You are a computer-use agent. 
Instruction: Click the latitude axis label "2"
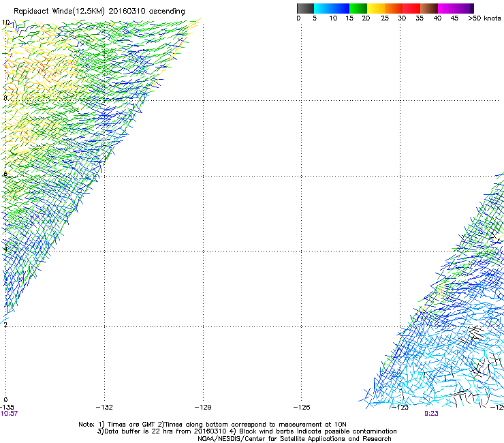pos(5,324)
